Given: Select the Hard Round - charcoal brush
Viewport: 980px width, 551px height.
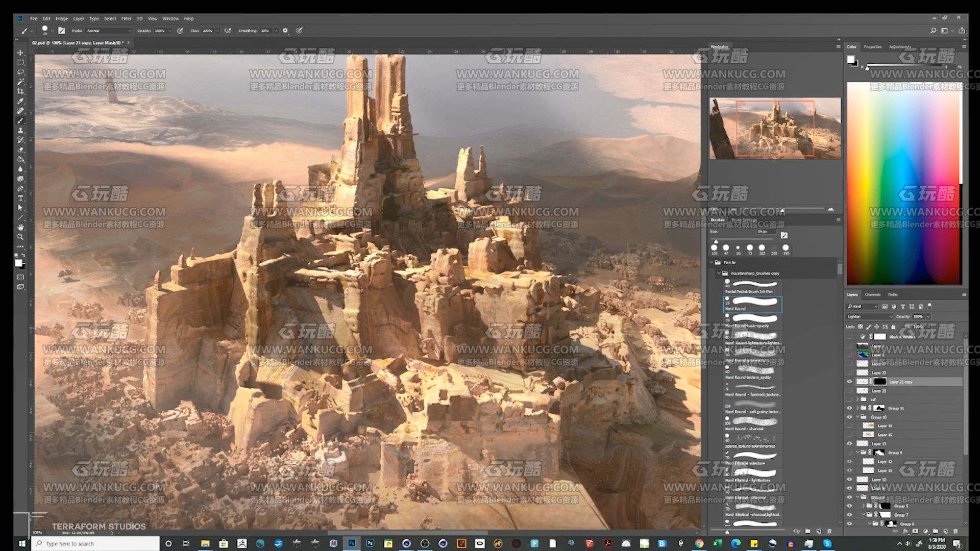Looking at the screenshot, I should click(x=753, y=424).
